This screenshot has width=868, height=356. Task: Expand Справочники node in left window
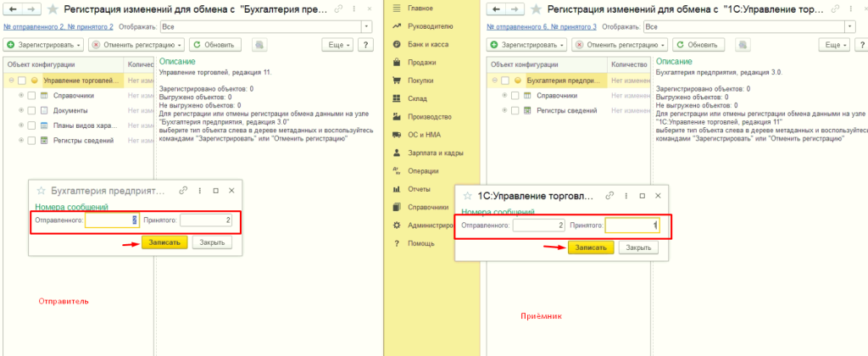tap(21, 95)
